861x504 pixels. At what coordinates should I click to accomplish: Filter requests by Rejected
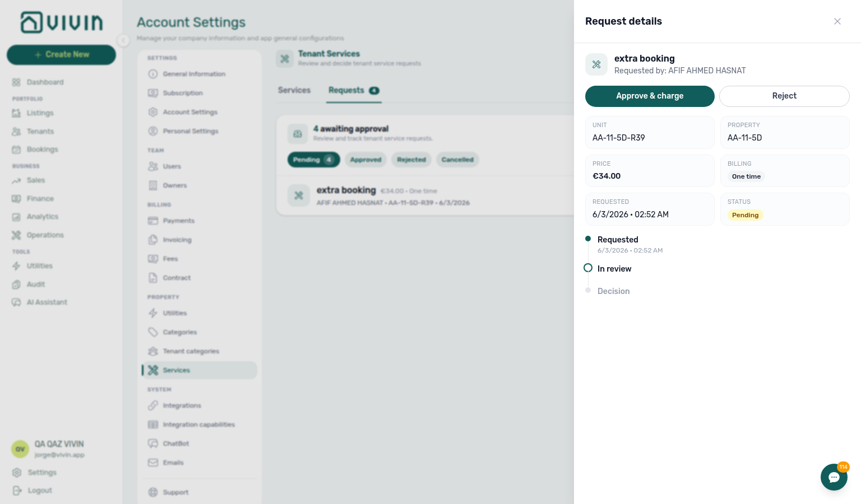click(x=411, y=160)
